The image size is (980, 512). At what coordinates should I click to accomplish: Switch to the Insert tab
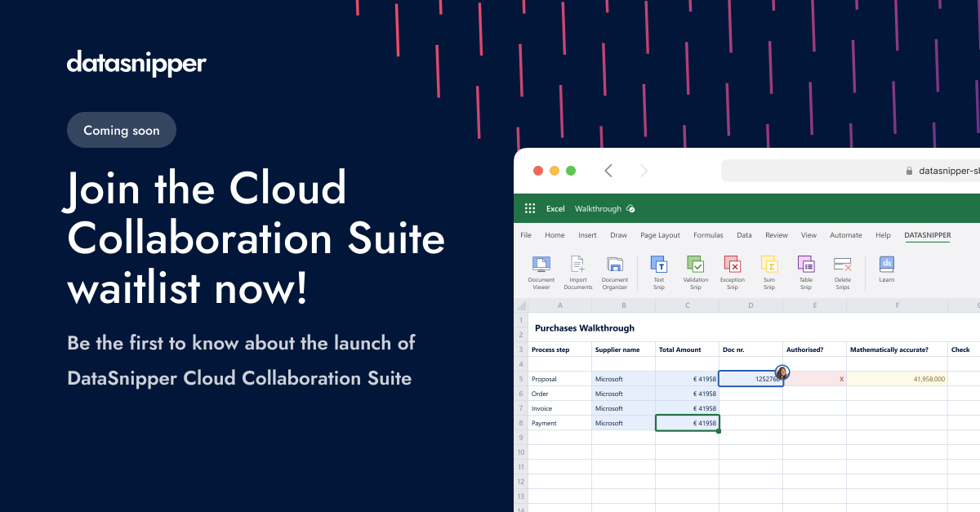point(587,235)
